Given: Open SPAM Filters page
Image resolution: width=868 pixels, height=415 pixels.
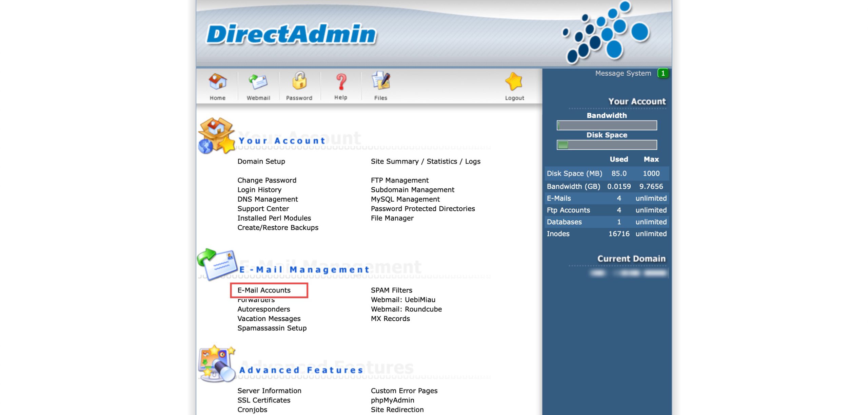Looking at the screenshot, I should point(391,290).
